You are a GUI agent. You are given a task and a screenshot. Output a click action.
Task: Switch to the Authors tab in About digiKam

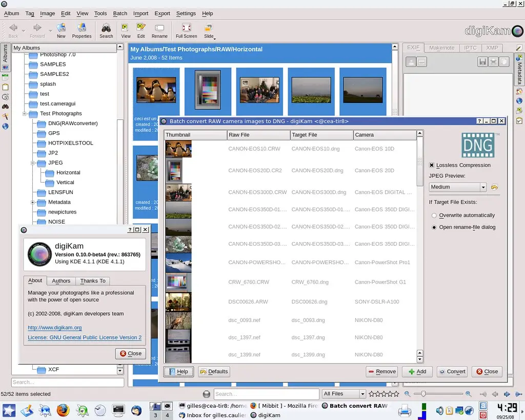[61, 281]
